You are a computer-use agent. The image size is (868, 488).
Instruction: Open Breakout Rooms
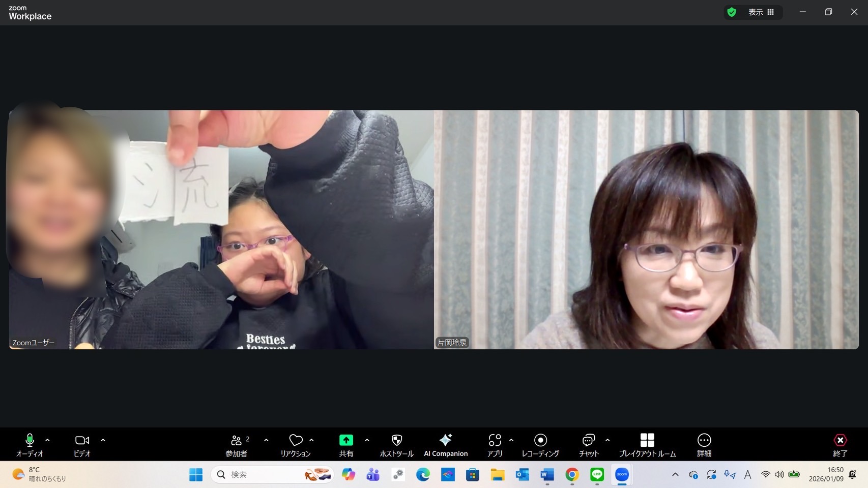tap(647, 444)
